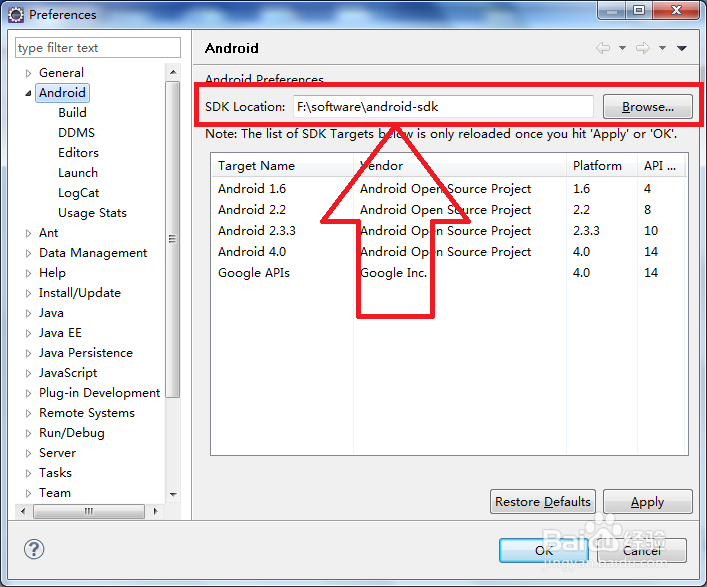This screenshot has width=707, height=587.
Task: Click the Cancel button
Action: 642,550
